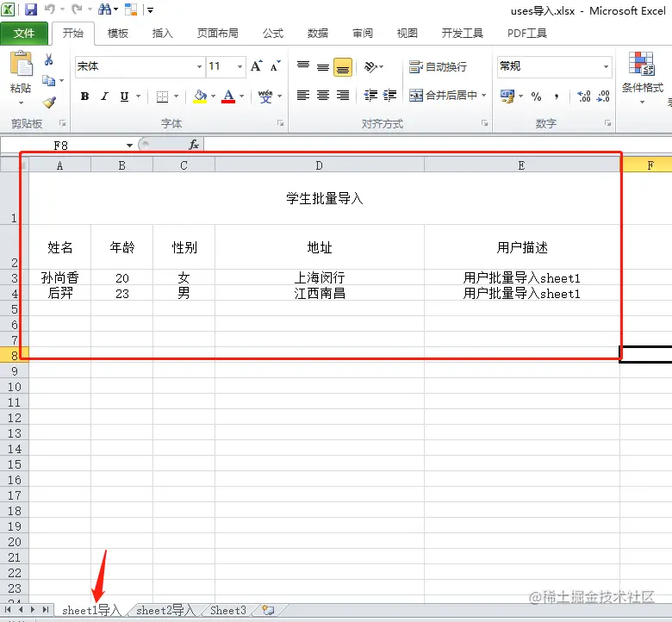Click the Format Painter brush icon
This screenshot has width=672, height=622.
pos(49,102)
